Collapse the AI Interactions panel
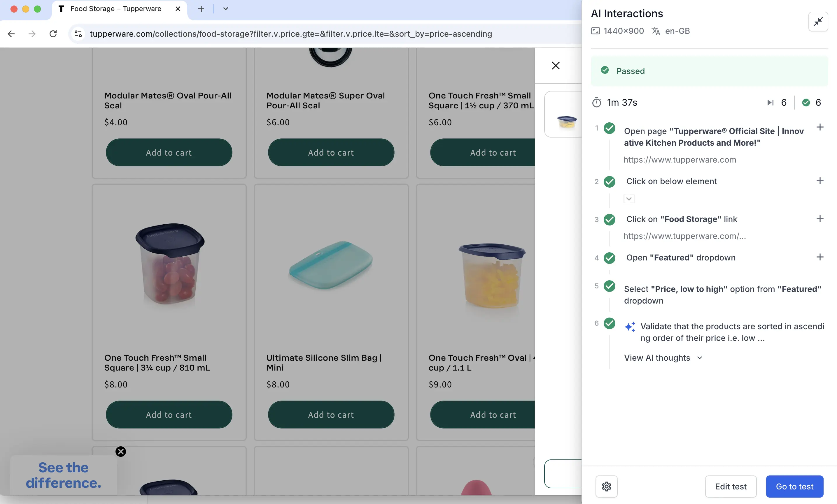Viewport: 837px width, 504px height. (x=818, y=22)
